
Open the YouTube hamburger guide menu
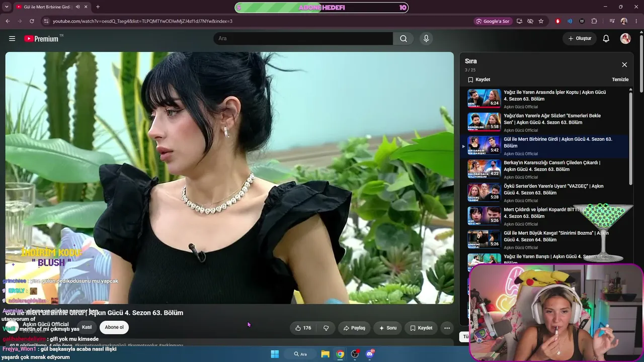click(12, 39)
